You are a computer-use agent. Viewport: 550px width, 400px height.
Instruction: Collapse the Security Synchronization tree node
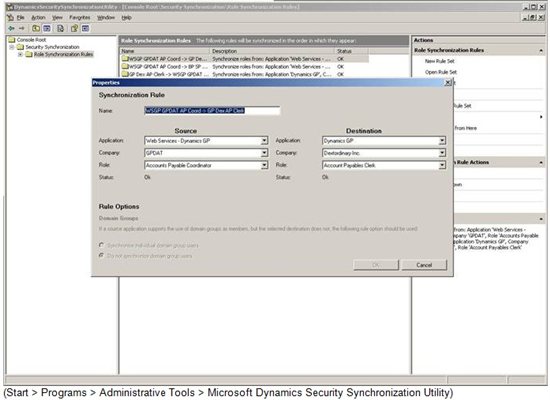pyautogui.click(x=12, y=47)
